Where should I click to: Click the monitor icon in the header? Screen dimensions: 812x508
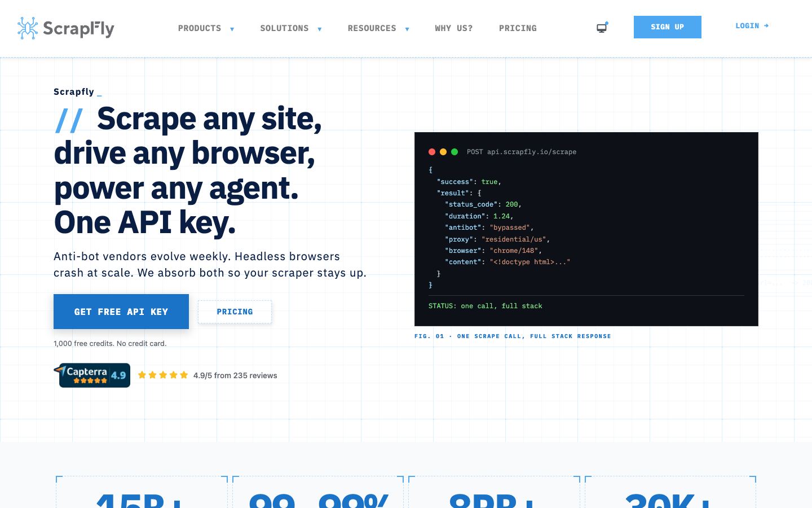602,28
